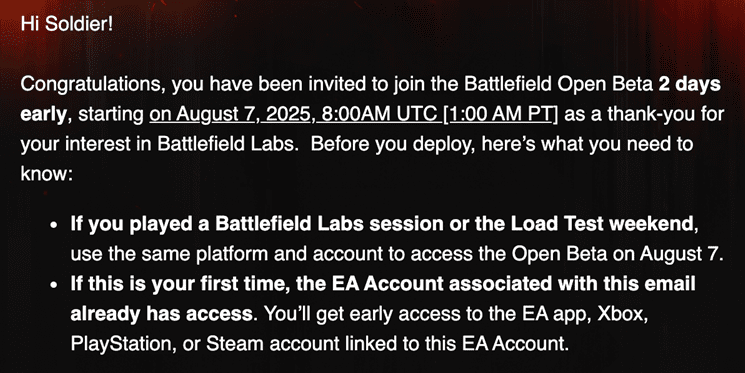Click the second bullet point marker
The width and height of the screenshot is (745, 373).
(x=55, y=285)
